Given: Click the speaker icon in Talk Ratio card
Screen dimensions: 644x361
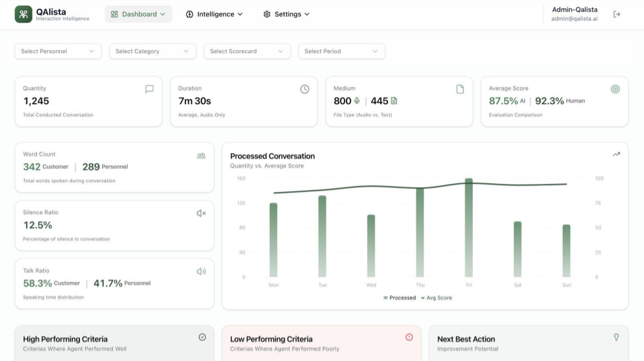Looking at the screenshot, I should (x=201, y=271).
